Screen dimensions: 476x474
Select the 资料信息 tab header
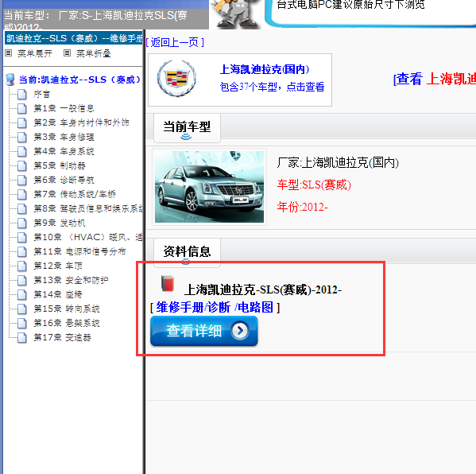point(187,252)
